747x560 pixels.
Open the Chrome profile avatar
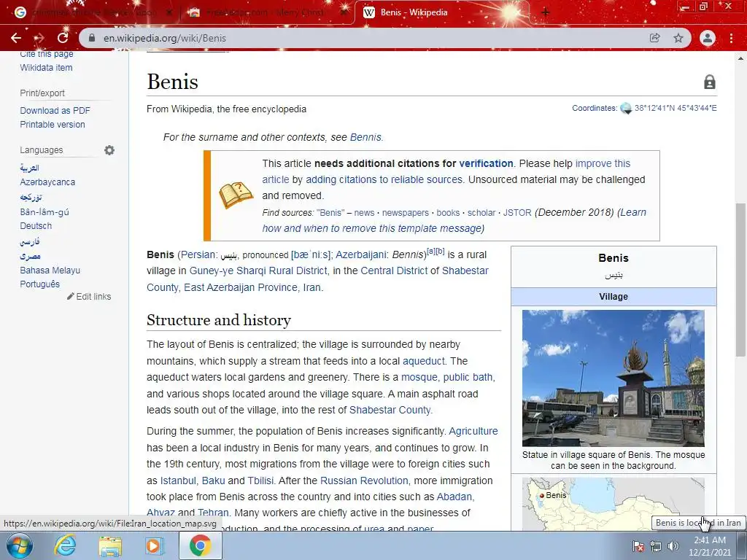[708, 38]
